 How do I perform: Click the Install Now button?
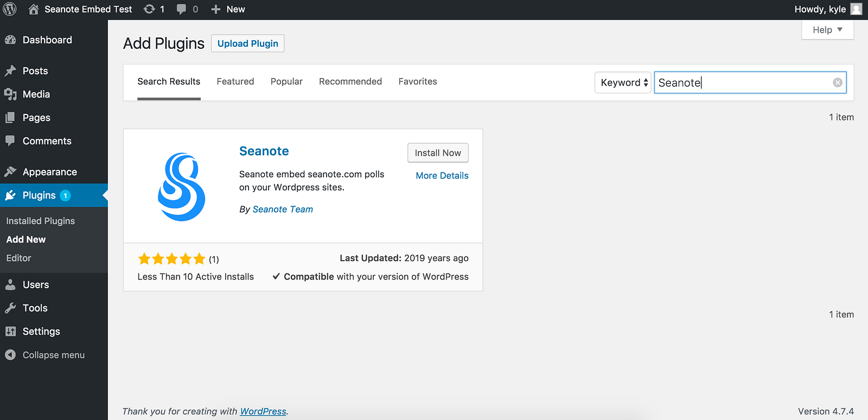coord(438,153)
